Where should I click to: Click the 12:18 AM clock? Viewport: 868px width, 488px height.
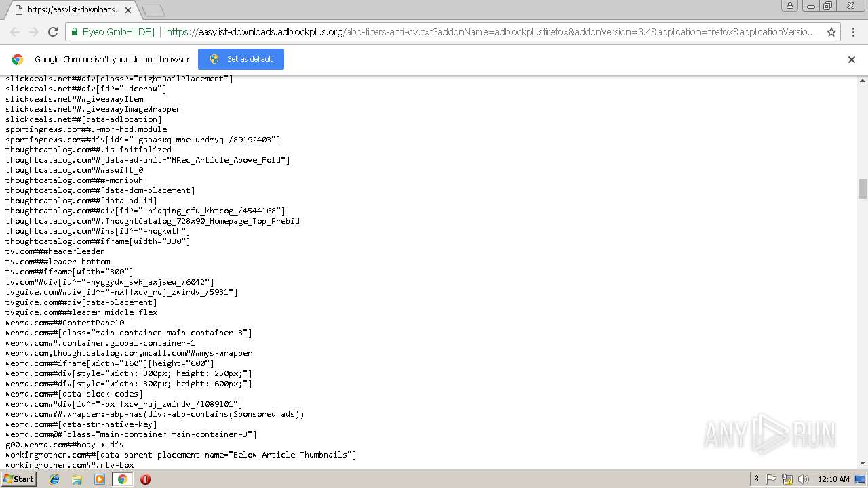point(833,479)
